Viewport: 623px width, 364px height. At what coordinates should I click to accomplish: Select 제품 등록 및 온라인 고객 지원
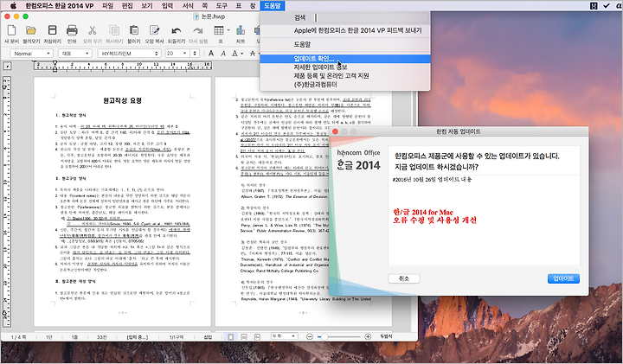pyautogui.click(x=345, y=76)
